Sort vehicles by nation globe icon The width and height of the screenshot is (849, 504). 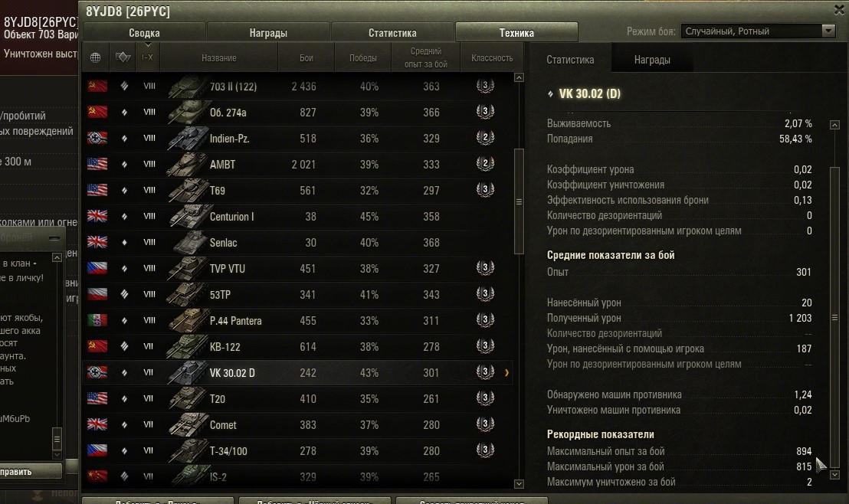pyautogui.click(x=95, y=57)
